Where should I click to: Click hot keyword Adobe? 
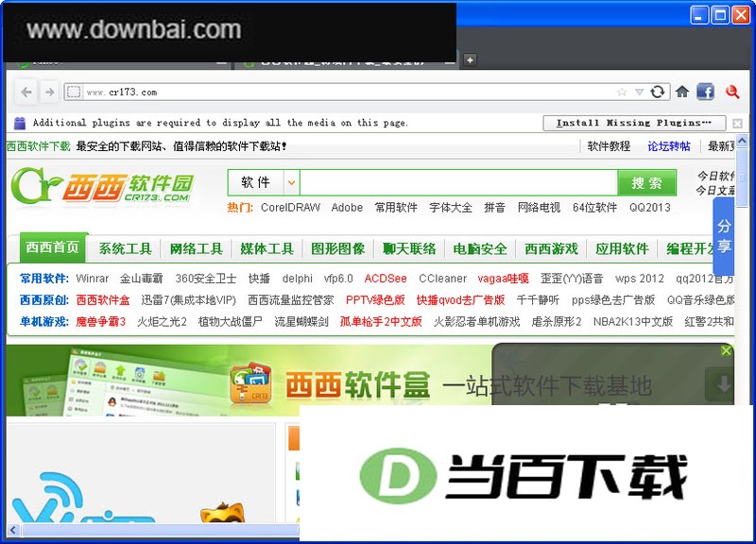[x=347, y=208]
